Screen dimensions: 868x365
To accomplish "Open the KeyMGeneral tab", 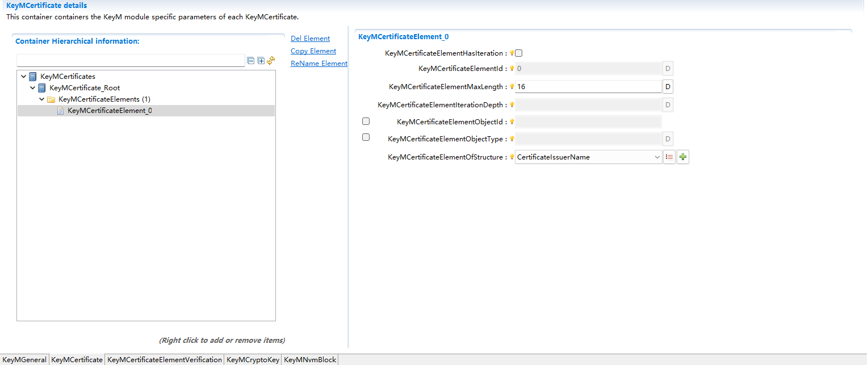I will click(x=24, y=359).
